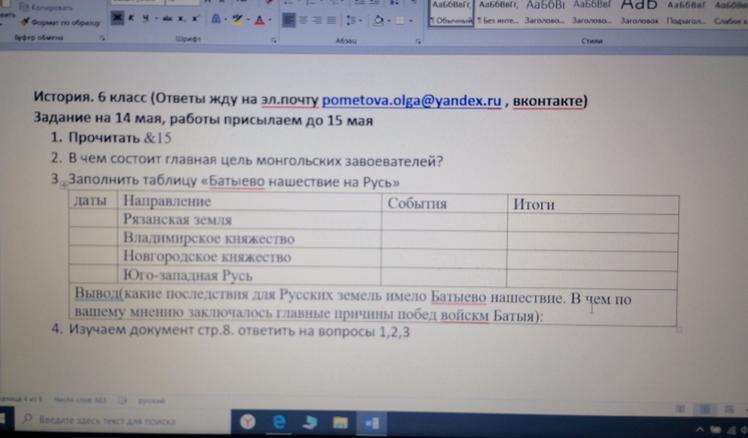The image size is (748, 438).
Task: Click 'Изучаем документ стр.8' line
Action: (239, 331)
